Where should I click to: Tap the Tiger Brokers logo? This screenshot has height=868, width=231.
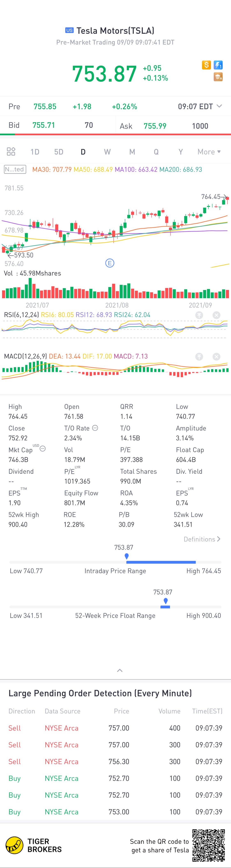[34, 845]
